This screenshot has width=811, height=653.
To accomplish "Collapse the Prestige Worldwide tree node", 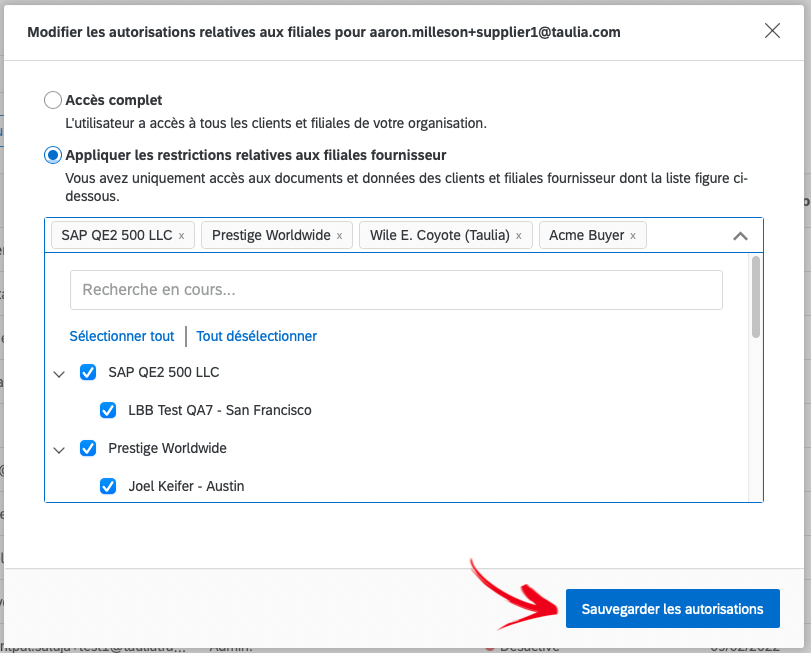I will pyautogui.click(x=60, y=449).
